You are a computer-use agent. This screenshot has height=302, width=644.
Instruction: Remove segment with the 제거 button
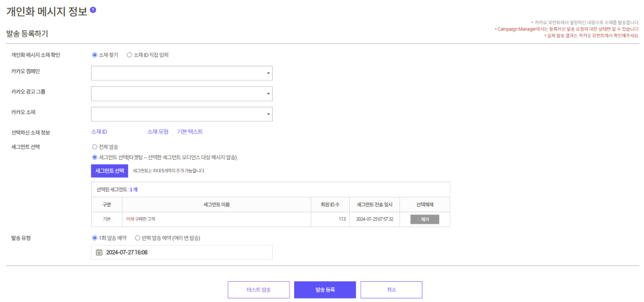(x=425, y=219)
